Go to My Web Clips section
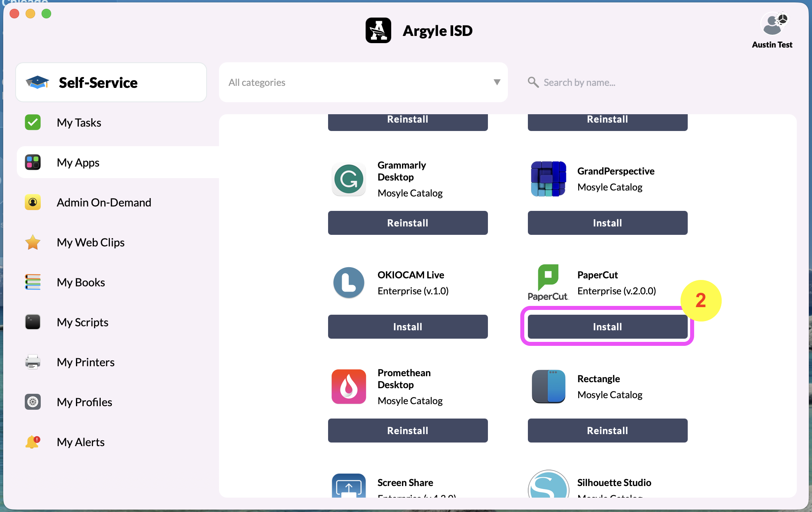This screenshot has height=512, width=812. [x=90, y=242]
